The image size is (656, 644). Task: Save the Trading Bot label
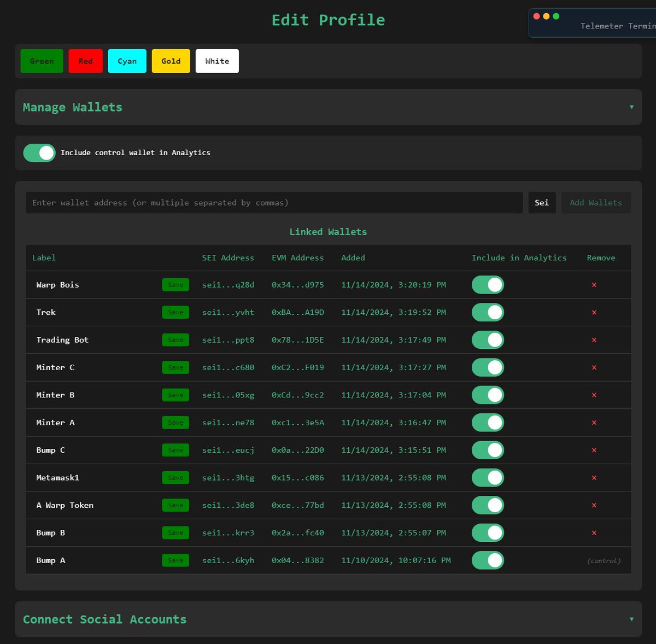[175, 340]
